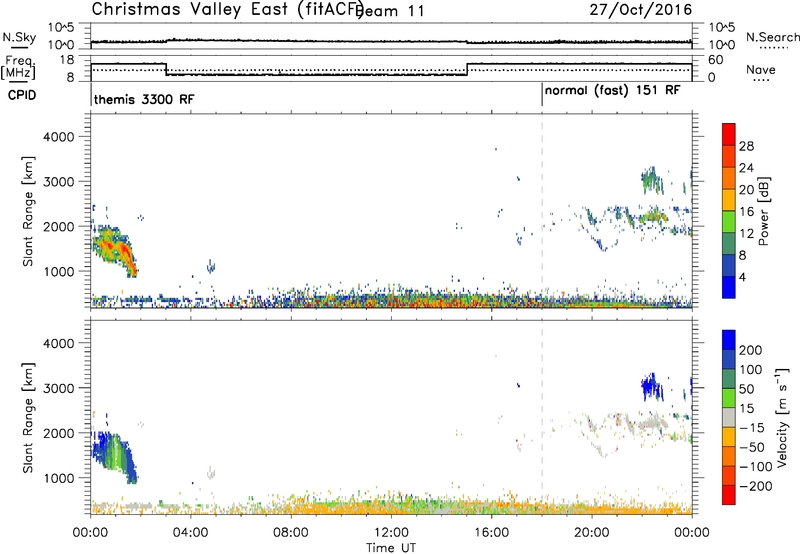Click the light green band of the Power colorbar
Viewport: 800px width, 554px height.
click(x=729, y=221)
